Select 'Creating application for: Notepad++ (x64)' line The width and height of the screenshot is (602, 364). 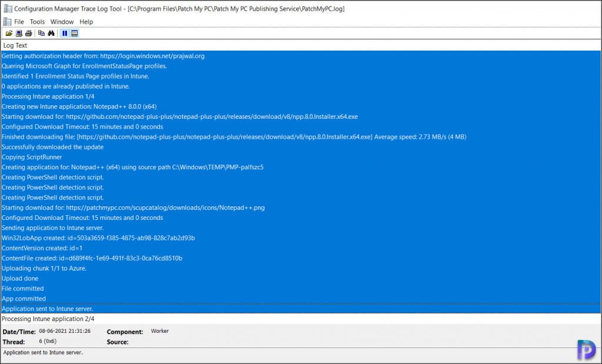(300, 167)
